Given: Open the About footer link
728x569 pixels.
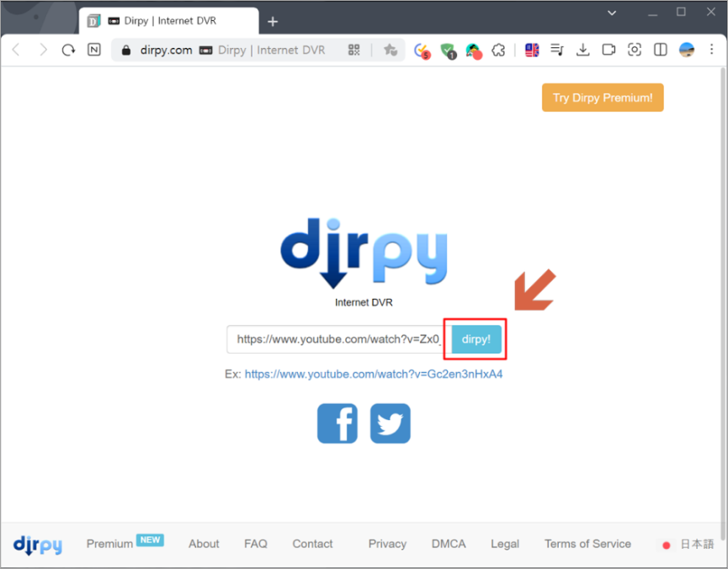Looking at the screenshot, I should [204, 544].
